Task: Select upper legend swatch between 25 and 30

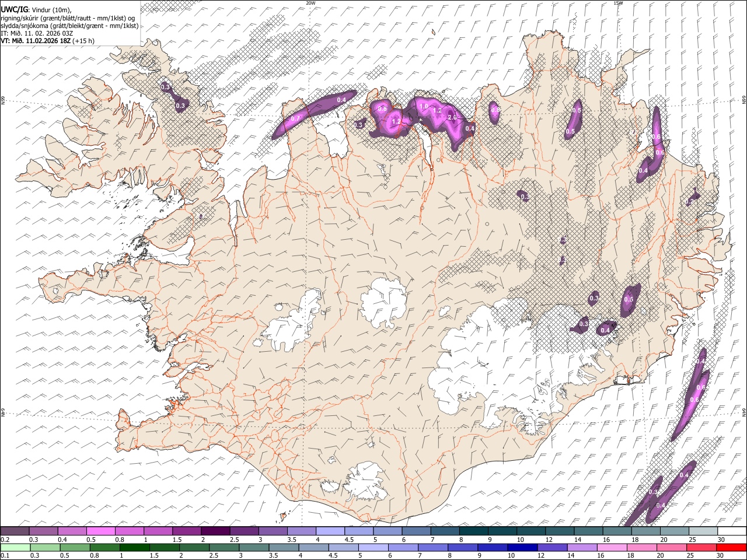Action: tap(703, 531)
